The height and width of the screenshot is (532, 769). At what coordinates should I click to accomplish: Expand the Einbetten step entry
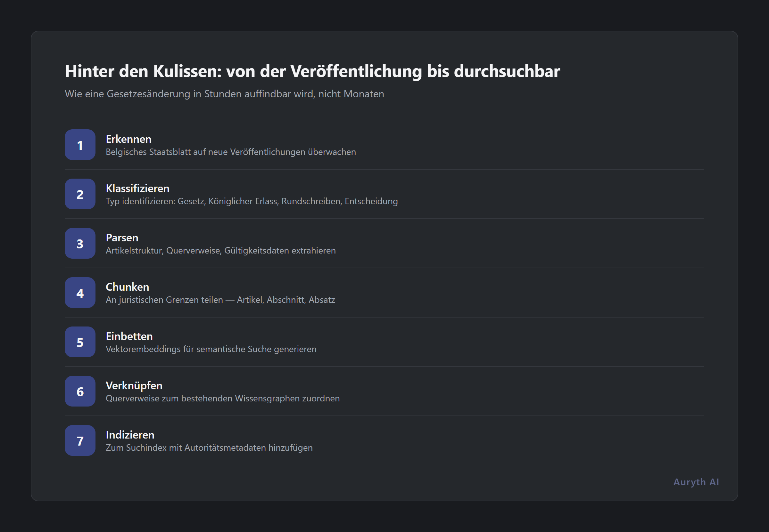coord(129,336)
